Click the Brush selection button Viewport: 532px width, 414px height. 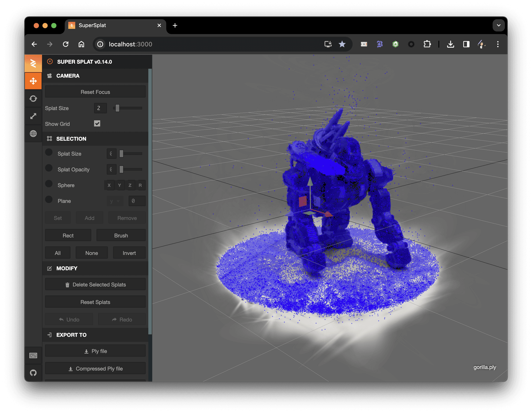pos(121,235)
